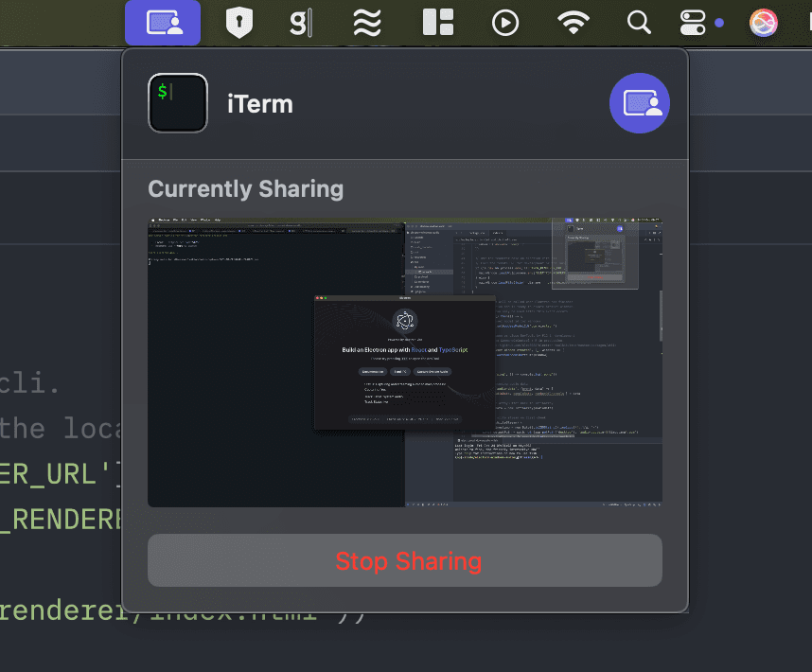812x672 pixels.
Task: Launch Siri from the menu bar
Action: tap(764, 23)
